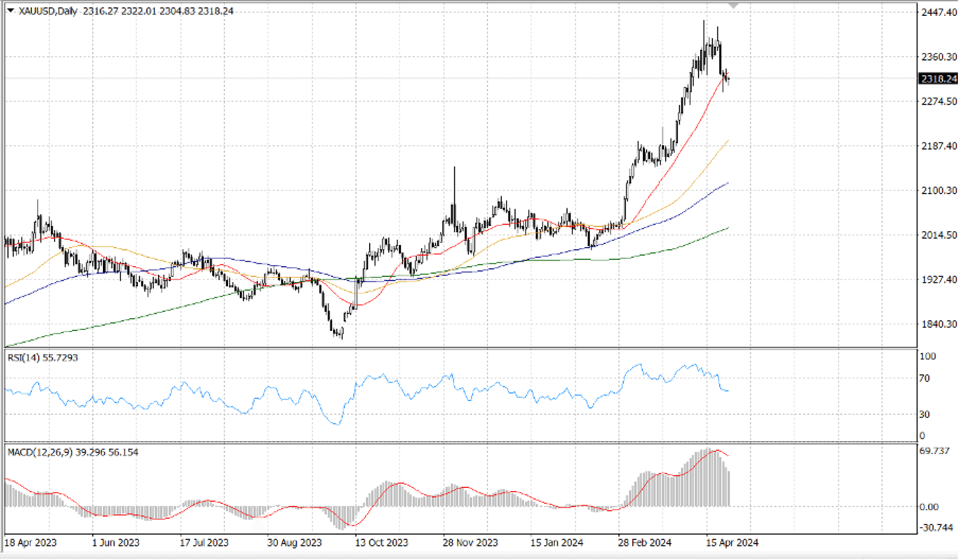The image size is (959, 560).
Task: Open the dropdown arrow beside XAUUSD,Daily
Action: [11, 11]
